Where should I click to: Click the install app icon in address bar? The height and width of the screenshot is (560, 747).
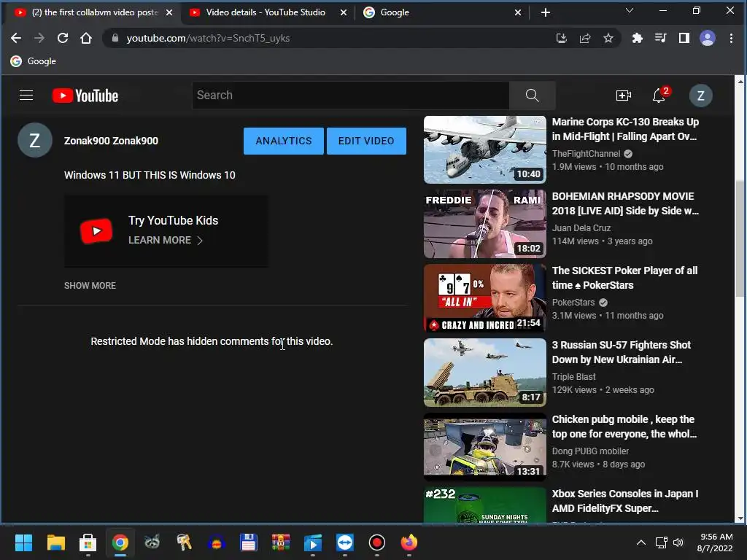pyautogui.click(x=561, y=38)
